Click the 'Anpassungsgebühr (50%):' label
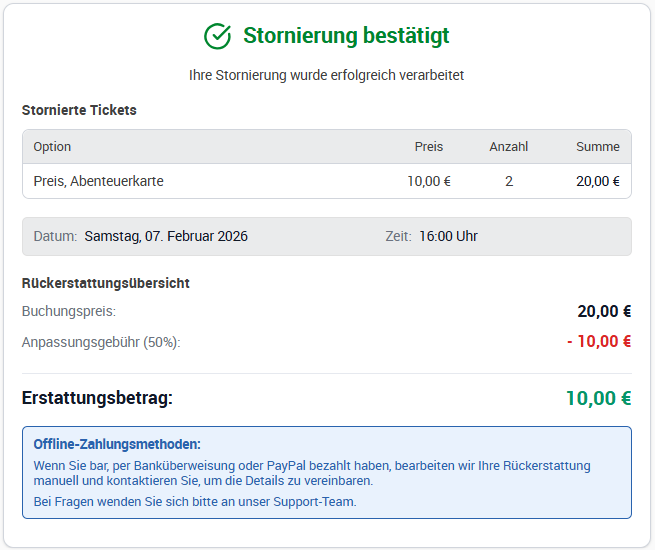The image size is (655, 550). tap(101, 342)
